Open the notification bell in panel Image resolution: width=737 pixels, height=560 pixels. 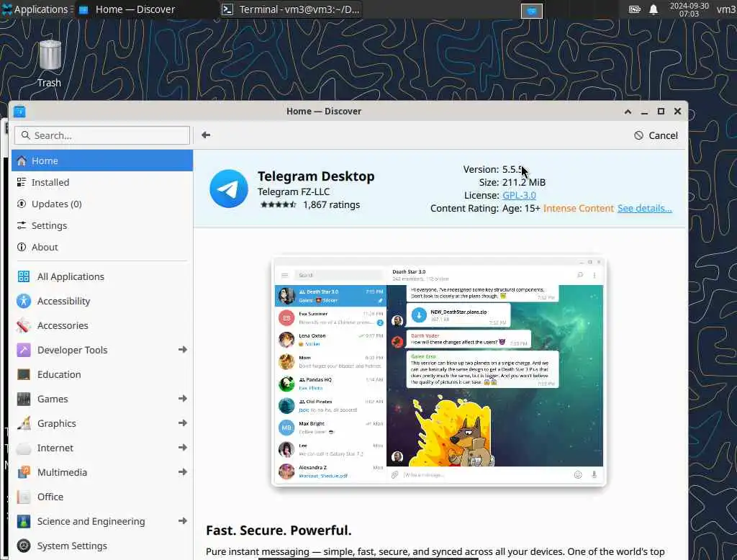point(654,9)
